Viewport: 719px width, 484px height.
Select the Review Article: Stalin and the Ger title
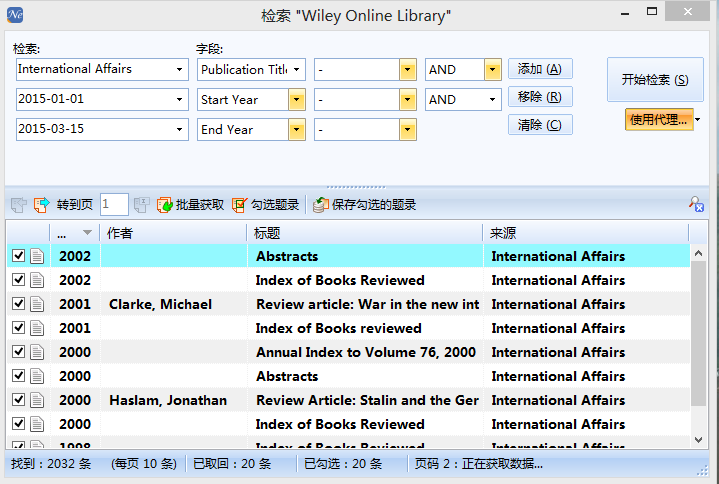click(367, 400)
